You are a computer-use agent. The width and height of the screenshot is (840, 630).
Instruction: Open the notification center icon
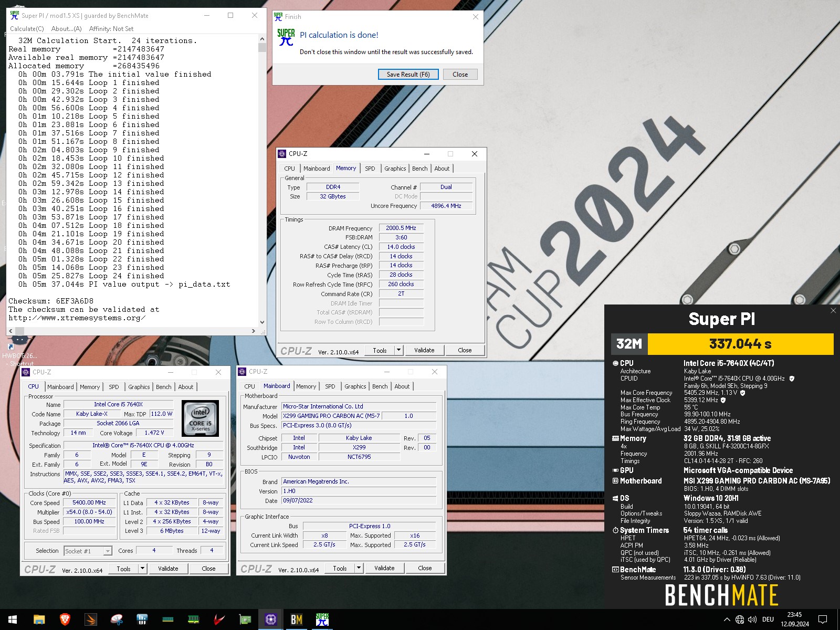[x=823, y=619]
